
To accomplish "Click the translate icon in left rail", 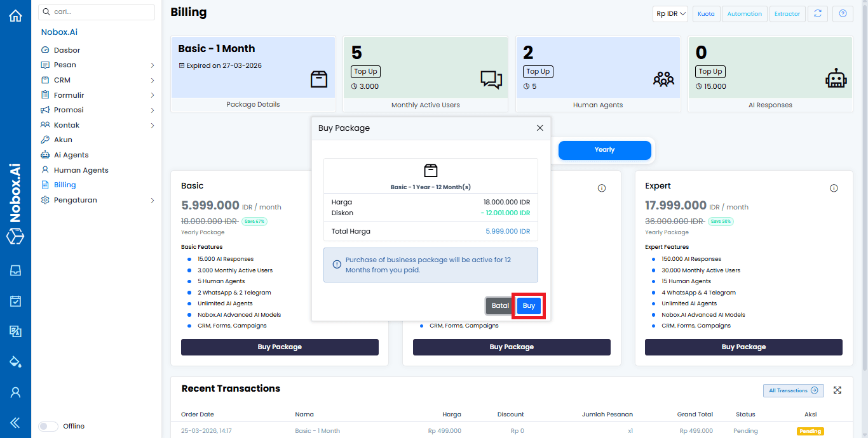I will (x=15, y=331).
